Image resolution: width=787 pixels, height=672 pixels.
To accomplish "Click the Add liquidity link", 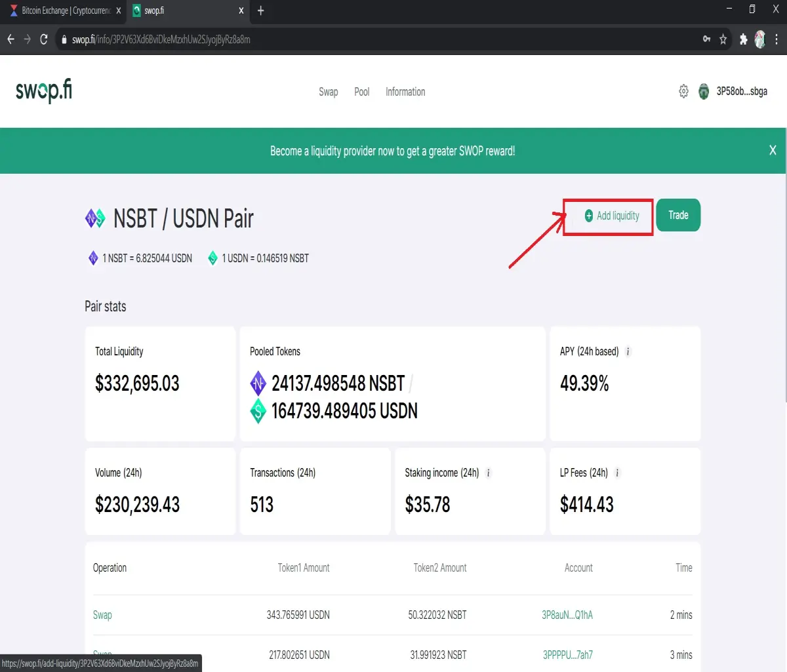I will (x=612, y=216).
